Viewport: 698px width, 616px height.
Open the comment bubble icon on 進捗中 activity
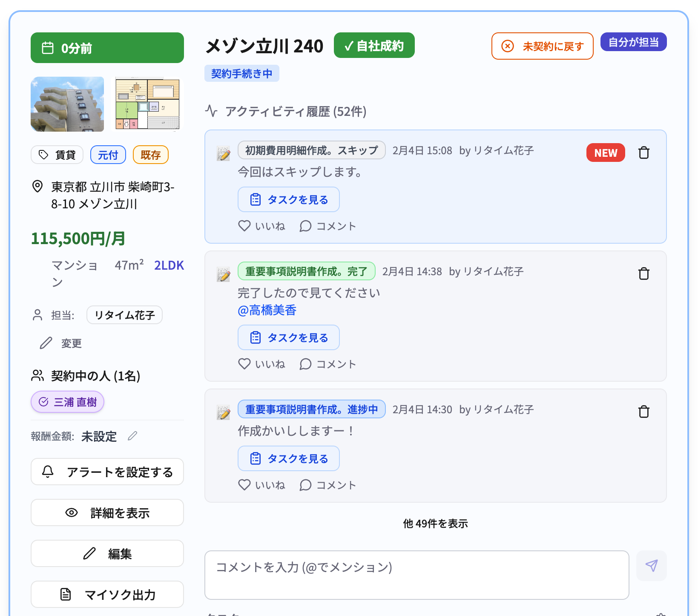click(x=305, y=484)
